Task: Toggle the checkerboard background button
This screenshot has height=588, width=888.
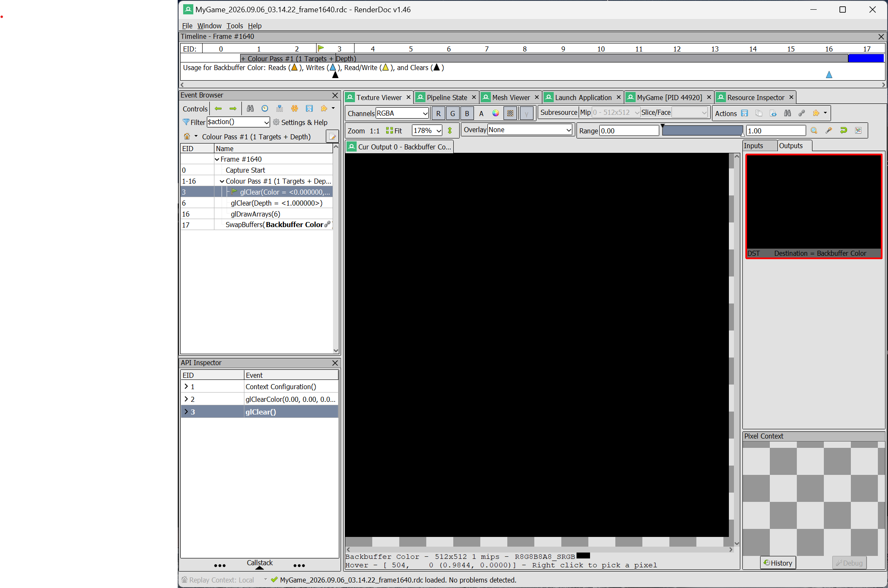Action: (x=510, y=113)
